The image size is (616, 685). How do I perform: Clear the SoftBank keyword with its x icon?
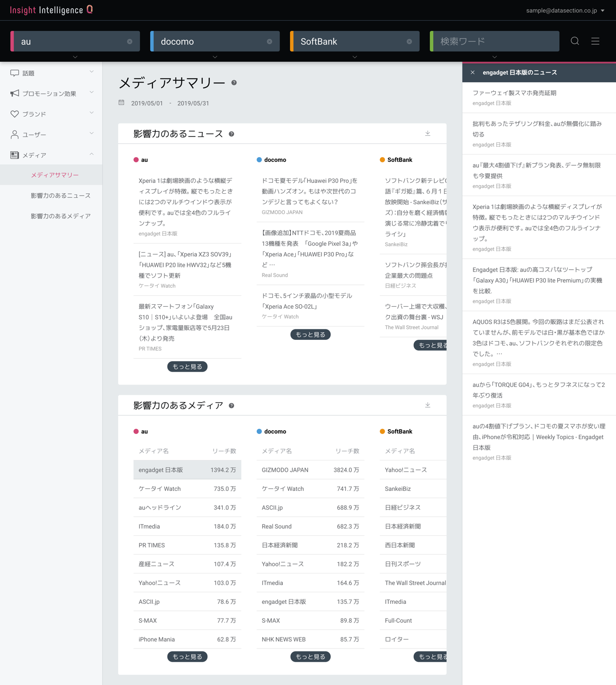click(409, 42)
